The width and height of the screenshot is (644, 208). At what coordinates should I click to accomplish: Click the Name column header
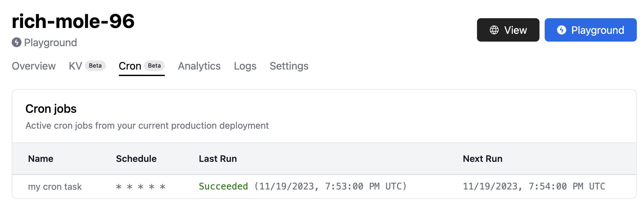pos(40,159)
